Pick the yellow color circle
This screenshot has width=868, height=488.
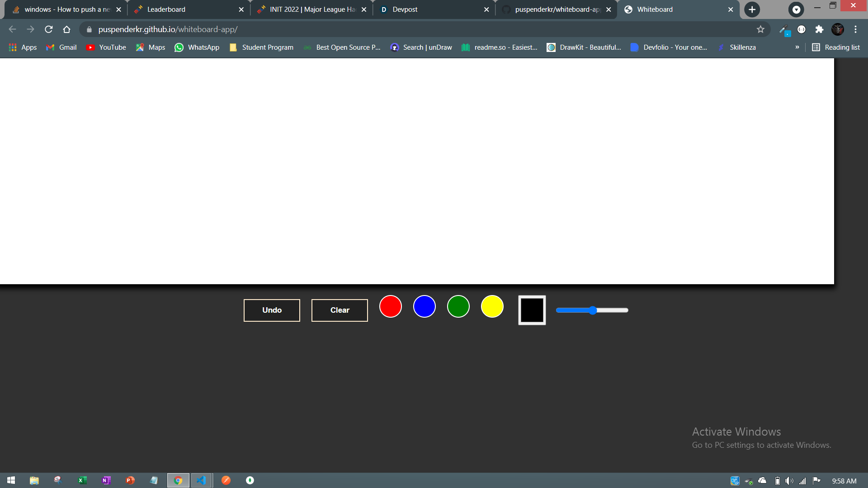click(x=492, y=306)
